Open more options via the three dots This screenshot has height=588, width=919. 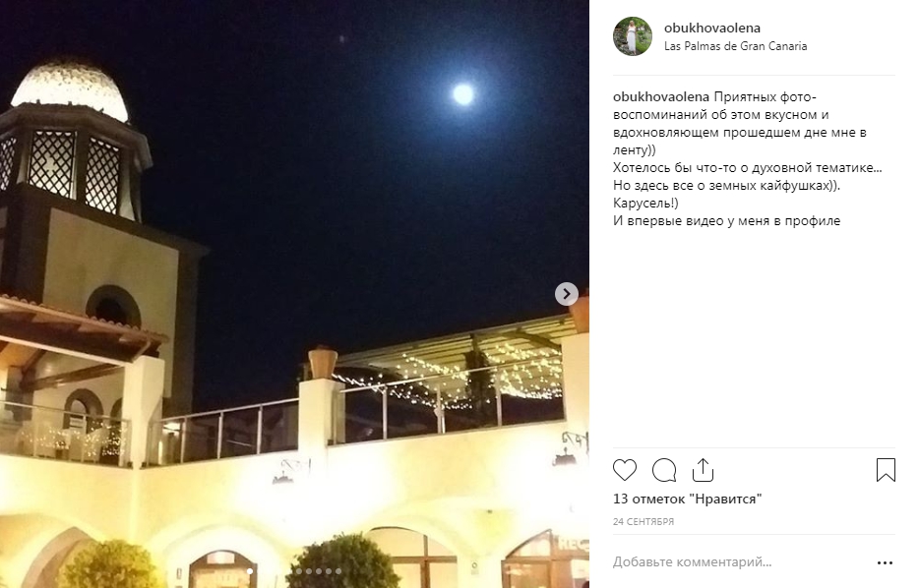click(x=885, y=562)
